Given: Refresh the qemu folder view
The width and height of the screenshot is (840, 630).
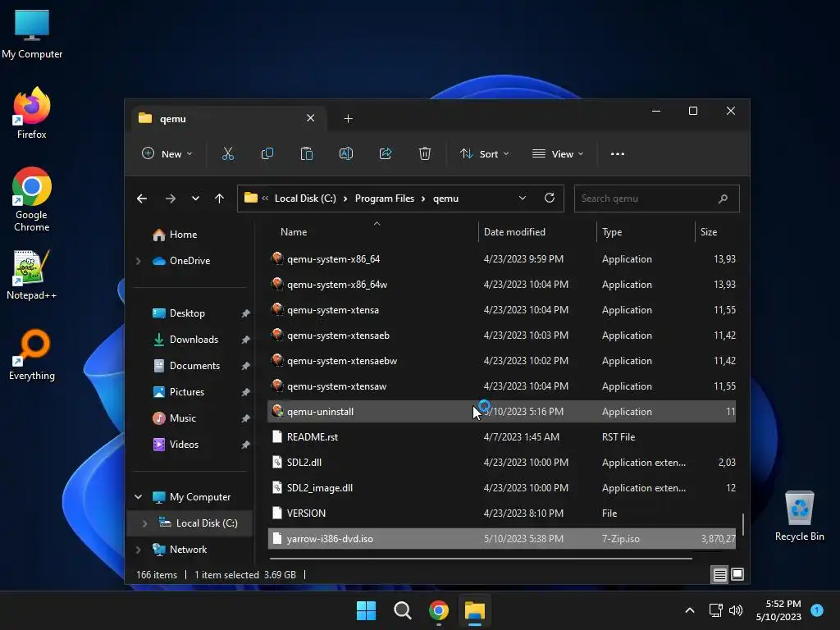Looking at the screenshot, I should pos(550,199).
